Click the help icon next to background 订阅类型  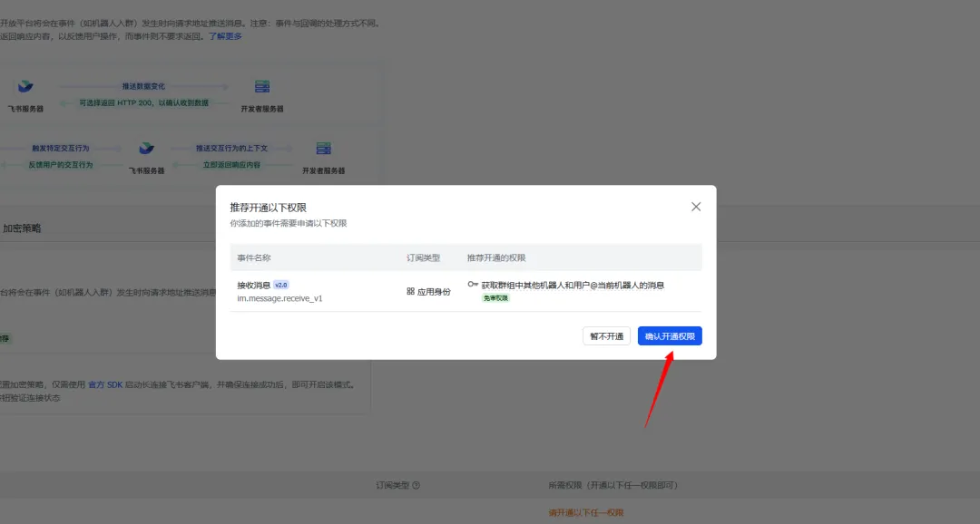point(416,485)
